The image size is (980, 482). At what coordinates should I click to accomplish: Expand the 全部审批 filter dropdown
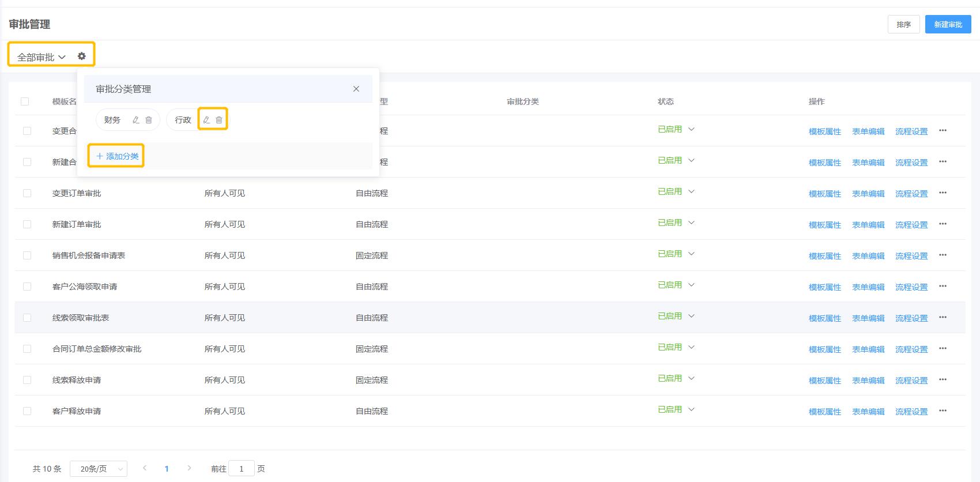point(42,57)
